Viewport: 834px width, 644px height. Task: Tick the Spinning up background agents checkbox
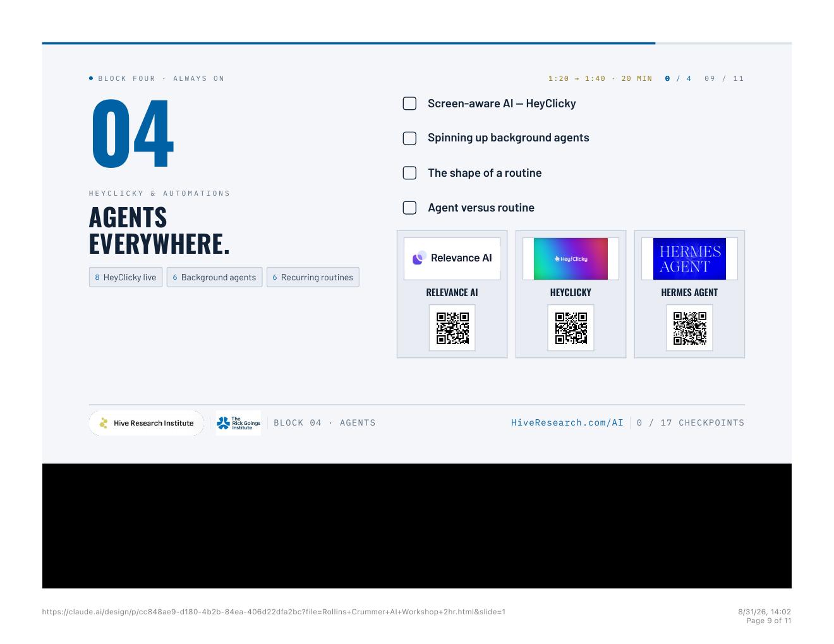click(x=409, y=138)
